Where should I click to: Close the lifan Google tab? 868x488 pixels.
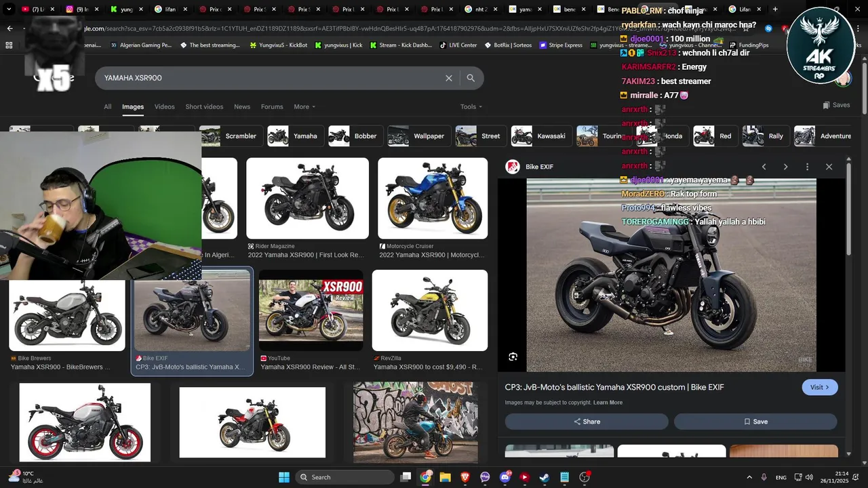coord(184,9)
